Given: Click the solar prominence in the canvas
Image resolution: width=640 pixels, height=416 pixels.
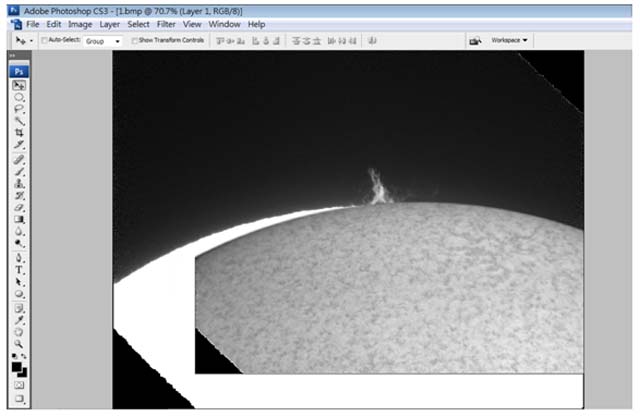Looking at the screenshot, I should click(x=378, y=188).
